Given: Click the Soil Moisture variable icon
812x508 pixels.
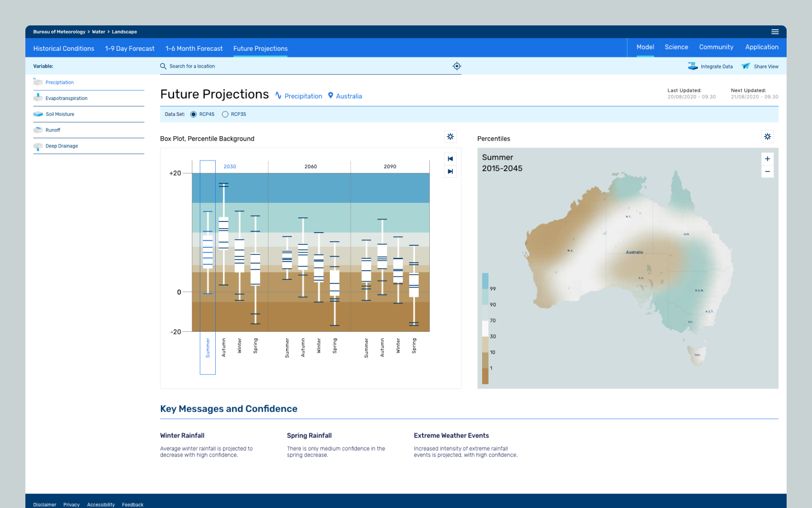Looking at the screenshot, I should click(x=38, y=114).
